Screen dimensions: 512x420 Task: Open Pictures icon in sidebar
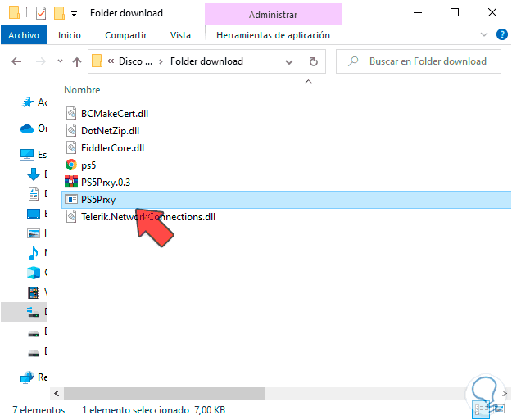34,233
